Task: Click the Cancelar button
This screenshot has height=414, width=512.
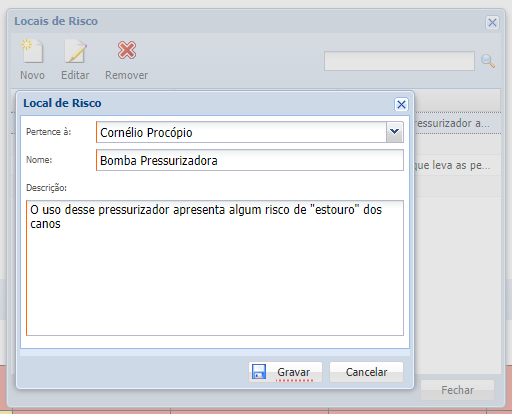Action: tap(366, 372)
